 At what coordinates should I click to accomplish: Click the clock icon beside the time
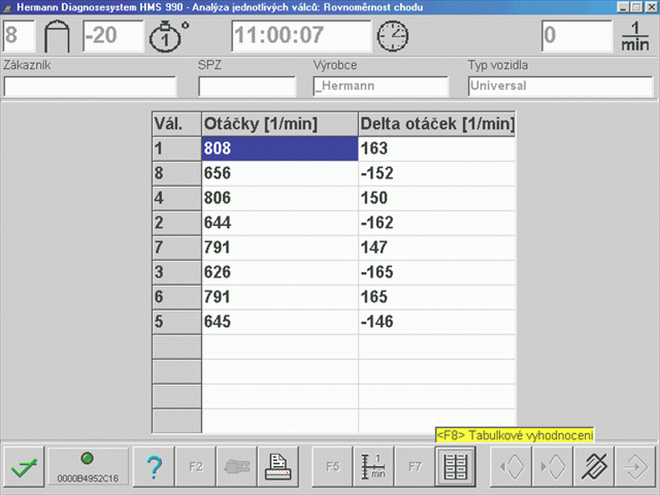pyautogui.click(x=392, y=36)
